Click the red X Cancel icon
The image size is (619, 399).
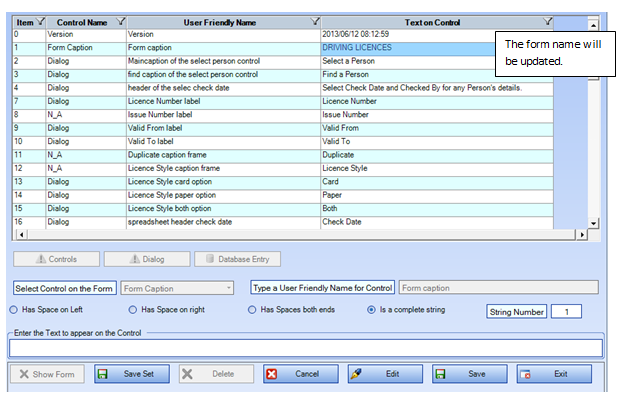(272, 374)
